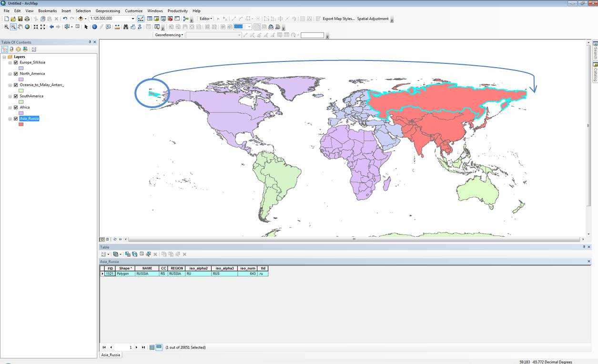This screenshot has width=598, height=364.
Task: Click Show selected records button in table
Action: [x=159, y=347]
